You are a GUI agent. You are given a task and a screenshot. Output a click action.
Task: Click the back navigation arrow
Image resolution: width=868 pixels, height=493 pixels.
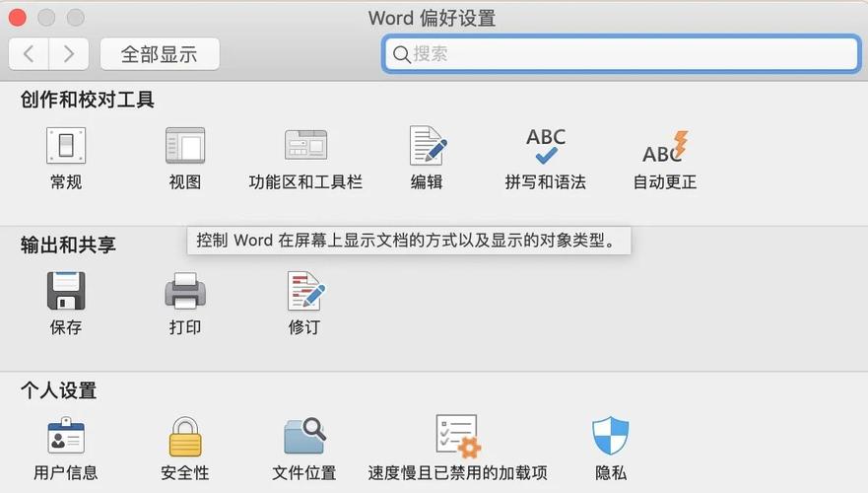click(x=29, y=53)
